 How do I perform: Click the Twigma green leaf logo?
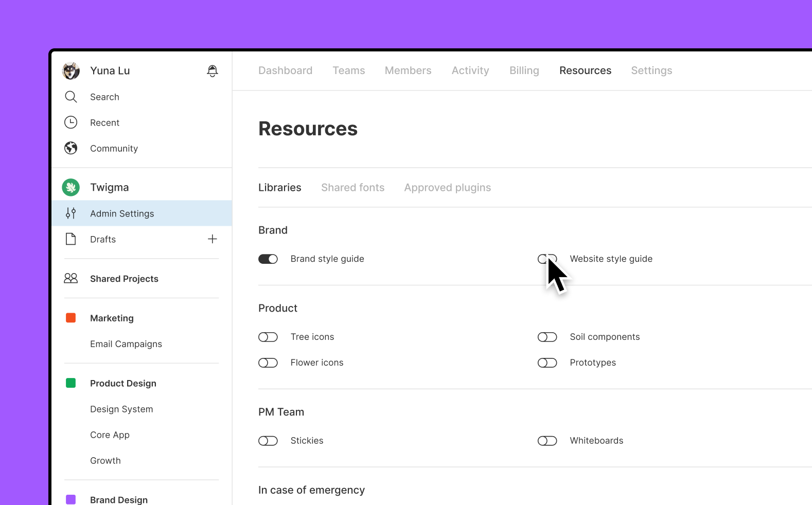tap(71, 187)
